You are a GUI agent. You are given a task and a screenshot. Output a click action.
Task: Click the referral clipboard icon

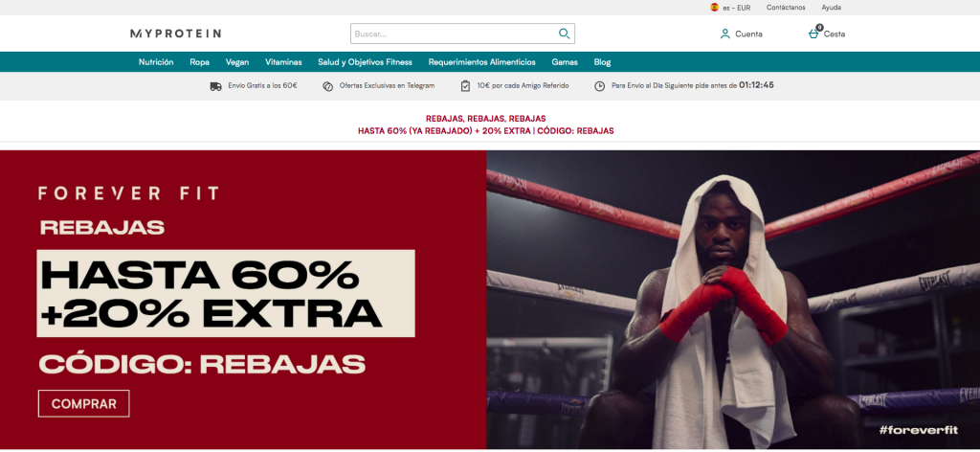pos(465,85)
